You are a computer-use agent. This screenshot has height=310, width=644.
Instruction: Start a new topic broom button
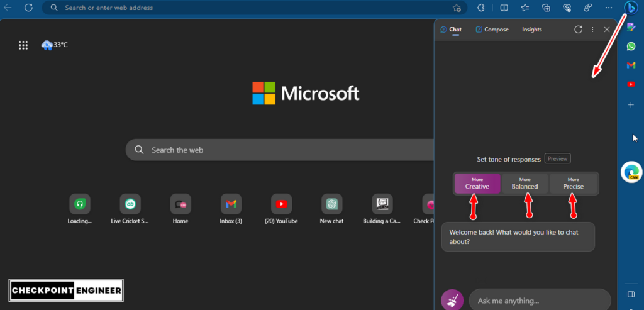452,300
